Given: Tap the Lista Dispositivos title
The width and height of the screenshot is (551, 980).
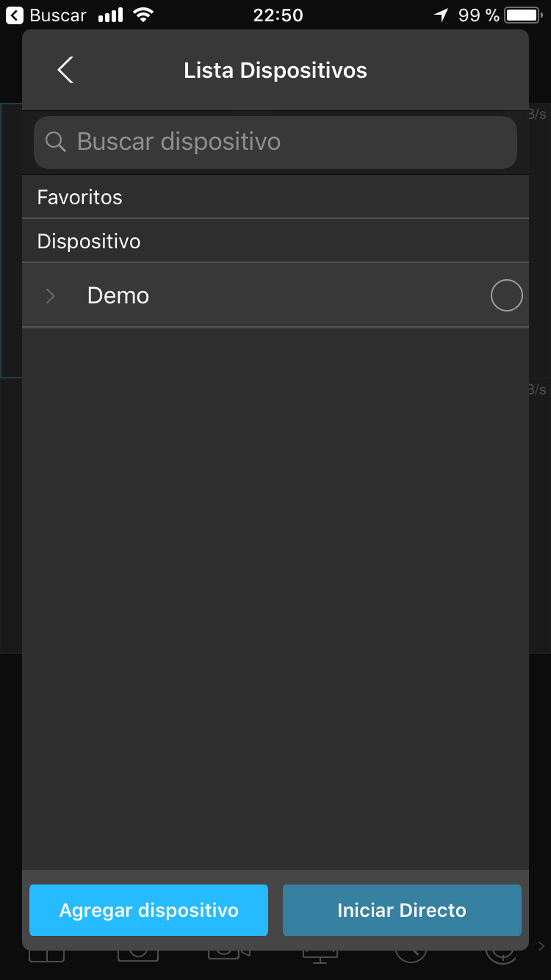Looking at the screenshot, I should 275,71.
